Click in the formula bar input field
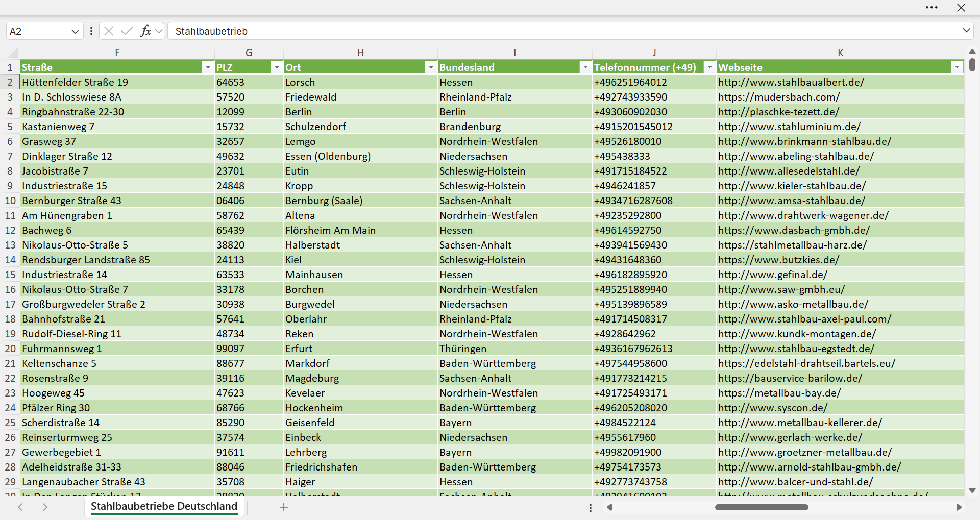 pos(564,31)
